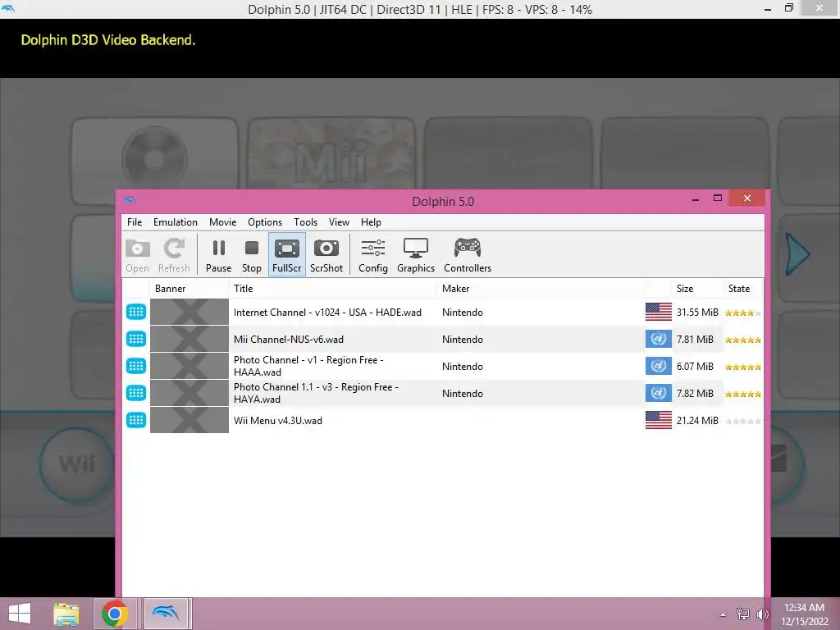Open the View menu
Viewport: 840px width, 630px height.
tap(339, 222)
